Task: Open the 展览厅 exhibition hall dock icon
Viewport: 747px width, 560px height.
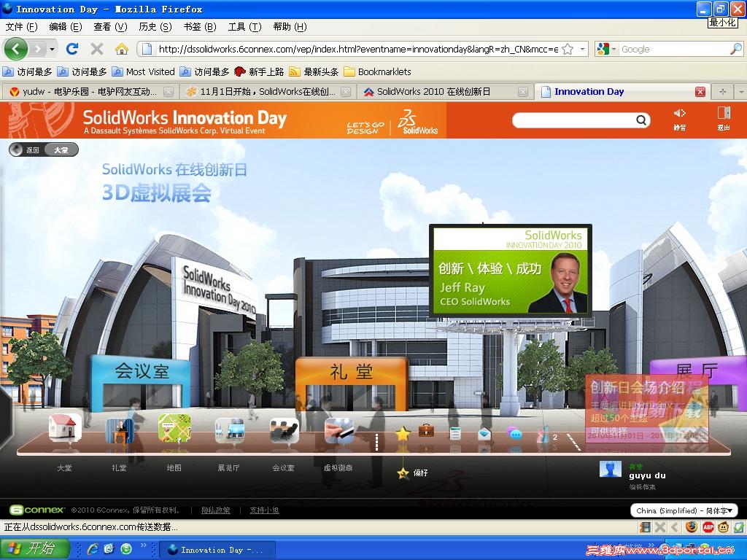Action: 229,430
